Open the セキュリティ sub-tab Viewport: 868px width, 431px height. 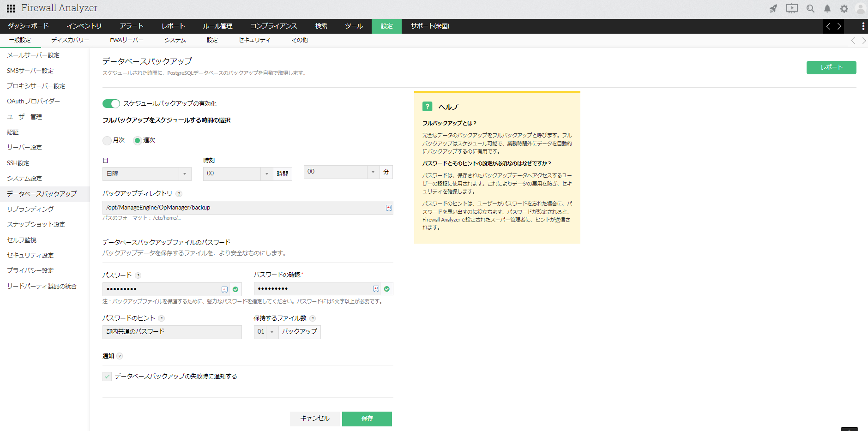tap(254, 40)
